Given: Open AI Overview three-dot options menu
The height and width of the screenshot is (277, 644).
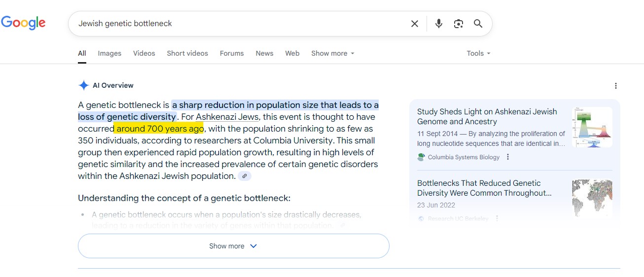Looking at the screenshot, I should coord(615,86).
